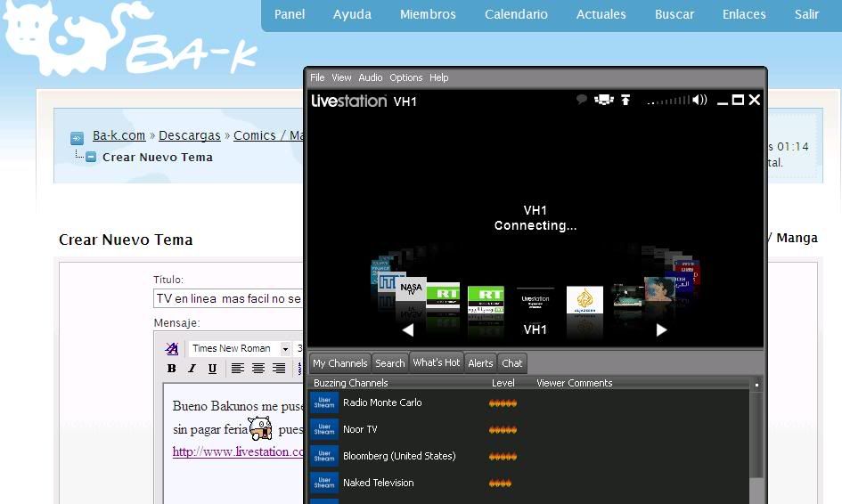Maximize the Livestation window
Image resolution: width=842 pixels, height=504 pixels.
click(x=739, y=100)
